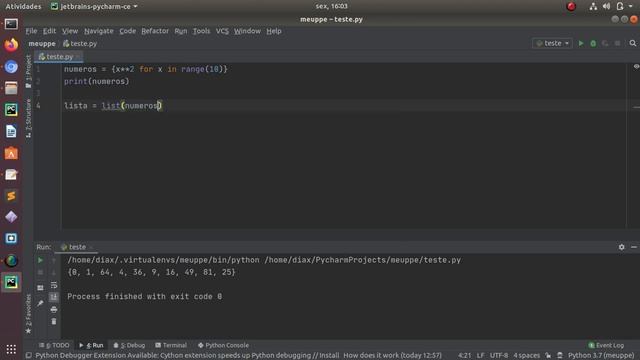Open the TODO tool window tab
Image resolution: width=640 pixels, height=360 pixels.
54,345
